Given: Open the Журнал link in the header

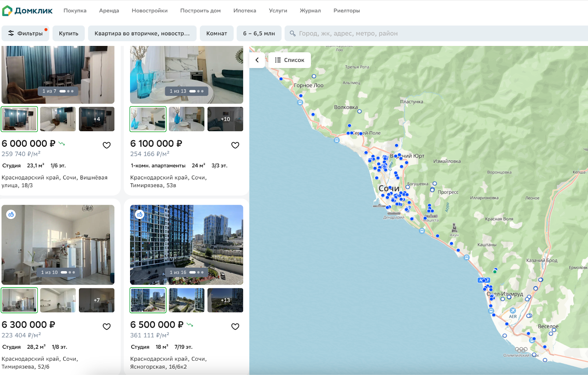Looking at the screenshot, I should click(310, 11).
